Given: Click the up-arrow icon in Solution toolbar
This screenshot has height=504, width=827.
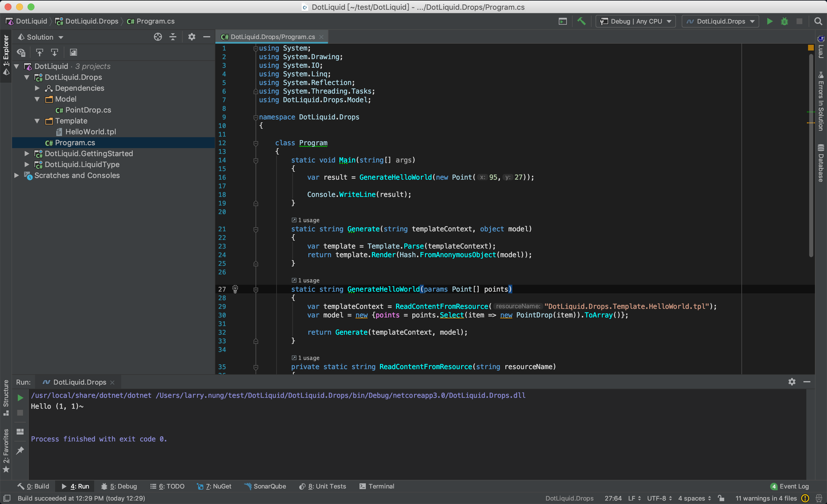Looking at the screenshot, I should [x=39, y=52].
